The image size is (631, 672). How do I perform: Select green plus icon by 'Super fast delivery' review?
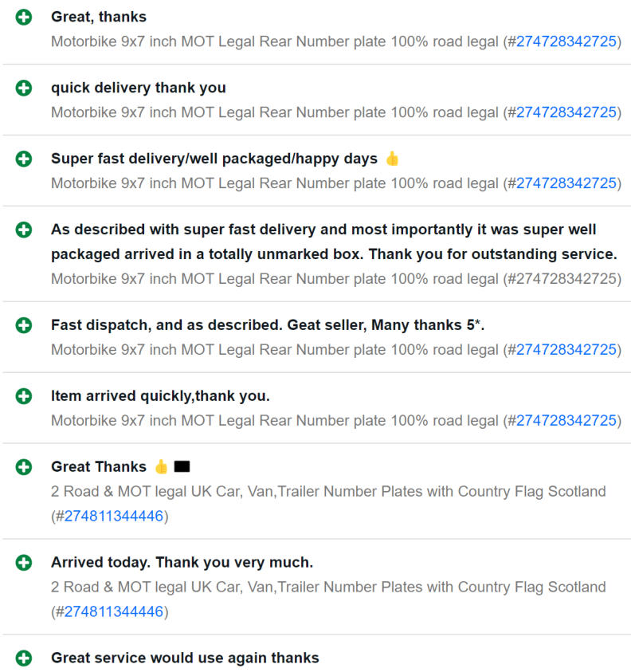(24, 159)
